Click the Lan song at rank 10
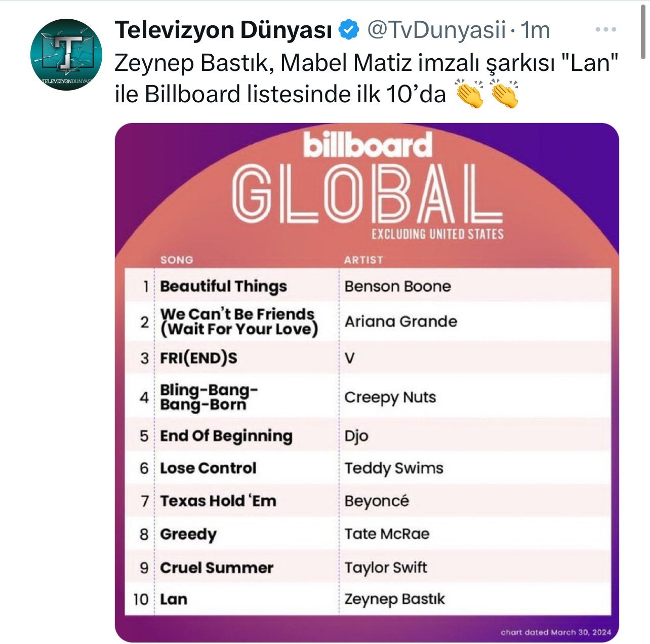The image size is (650, 644). click(x=174, y=599)
